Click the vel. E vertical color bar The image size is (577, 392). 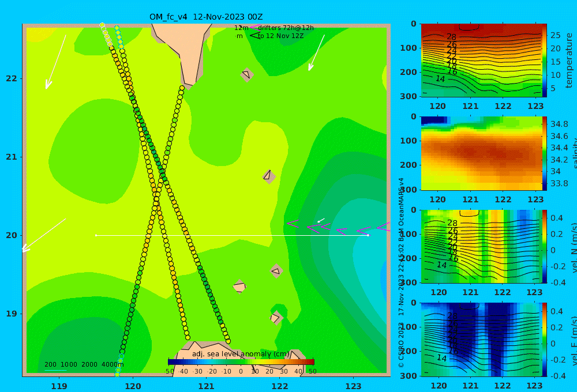(x=545, y=340)
